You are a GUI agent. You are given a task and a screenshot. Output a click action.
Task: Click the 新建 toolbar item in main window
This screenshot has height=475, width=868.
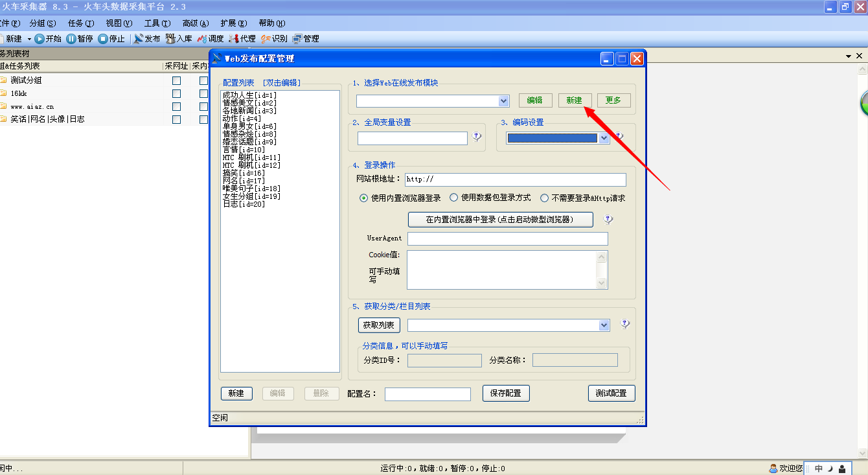click(12, 39)
